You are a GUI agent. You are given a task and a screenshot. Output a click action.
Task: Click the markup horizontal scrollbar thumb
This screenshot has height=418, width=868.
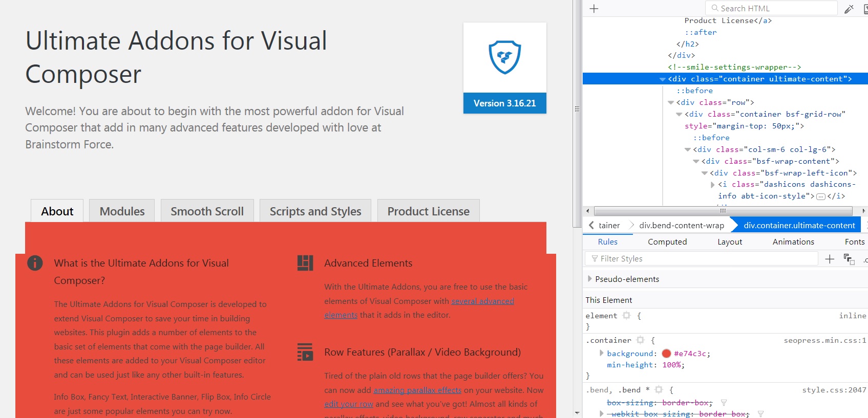point(723,211)
